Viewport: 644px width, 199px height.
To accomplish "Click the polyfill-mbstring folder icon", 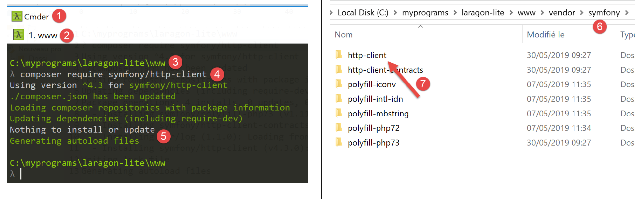I will [x=339, y=113].
